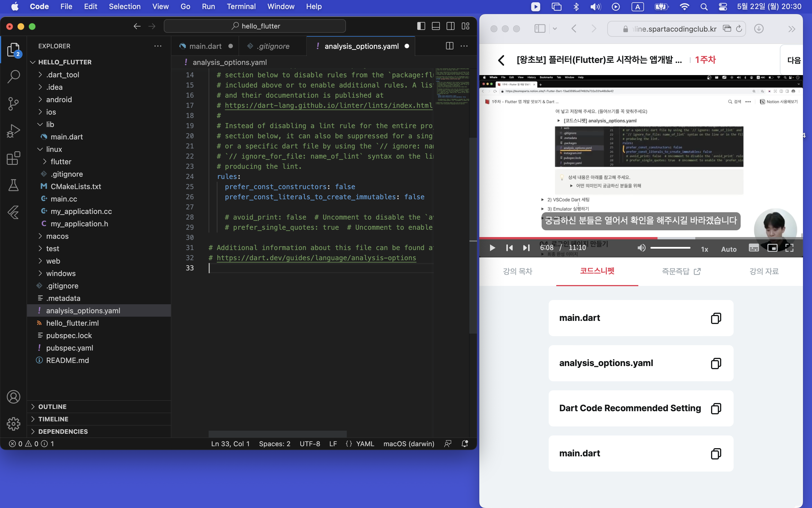Toggle picture-in-picture for the video

[x=772, y=248]
